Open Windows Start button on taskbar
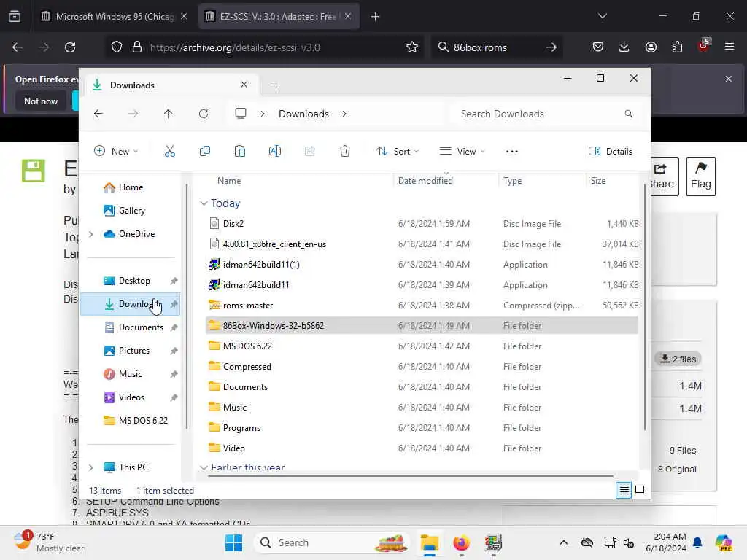 tap(233, 542)
